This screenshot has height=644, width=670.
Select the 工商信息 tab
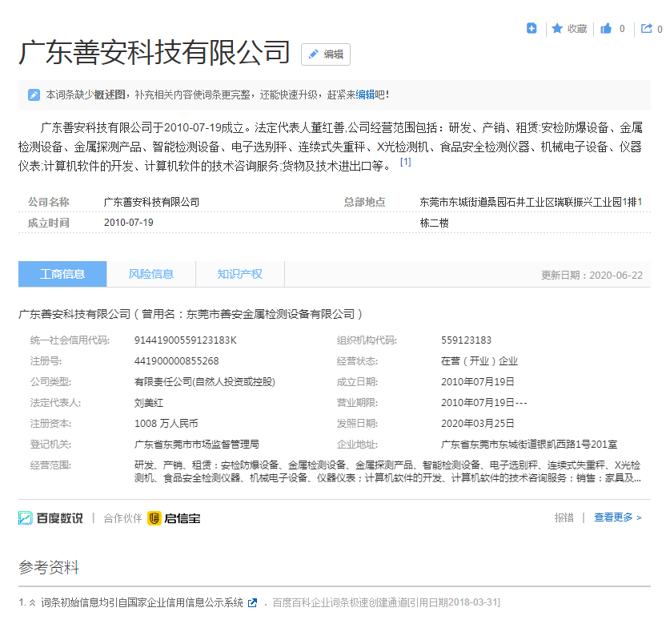62,274
